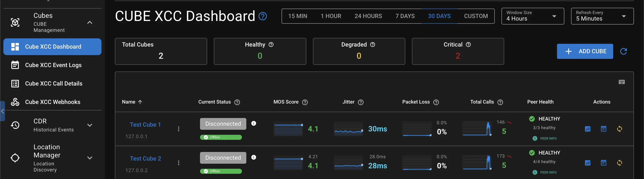
Task: Click the info icon next to Test Cube 1 Disconnected
Action: (253, 123)
